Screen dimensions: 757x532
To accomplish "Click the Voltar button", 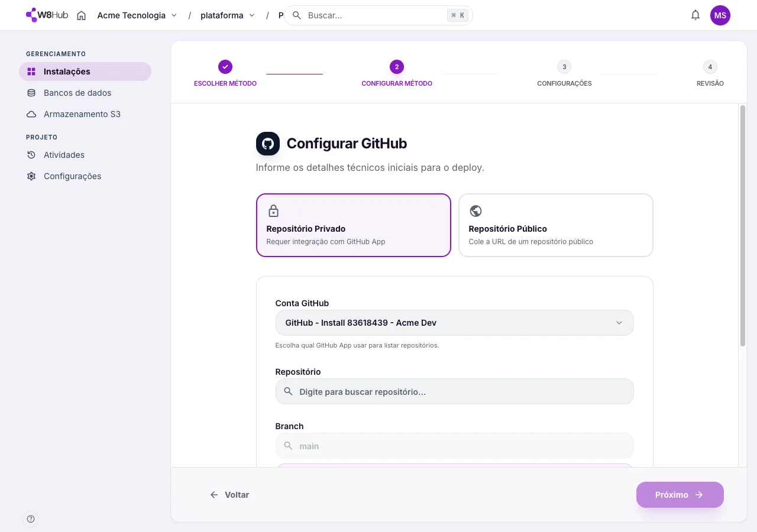I will [229, 495].
